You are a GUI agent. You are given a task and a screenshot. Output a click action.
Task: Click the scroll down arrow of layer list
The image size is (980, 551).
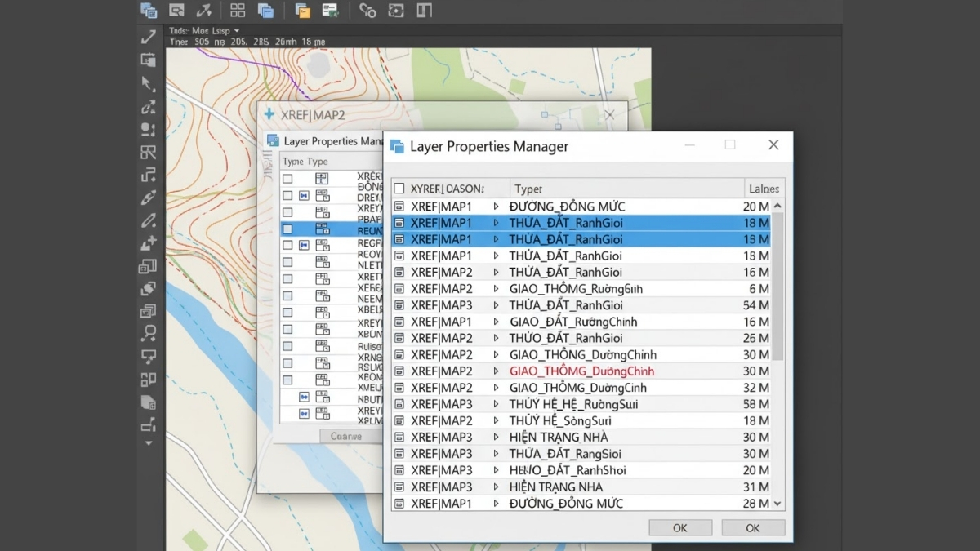[x=777, y=504]
